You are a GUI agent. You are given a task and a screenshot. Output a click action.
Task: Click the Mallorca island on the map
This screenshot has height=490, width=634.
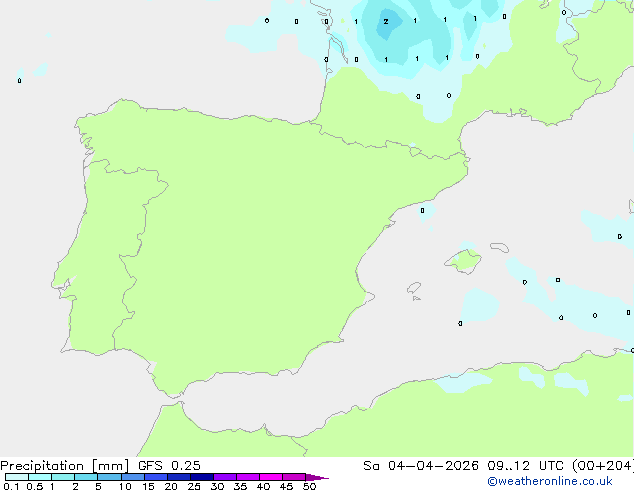[464, 261]
